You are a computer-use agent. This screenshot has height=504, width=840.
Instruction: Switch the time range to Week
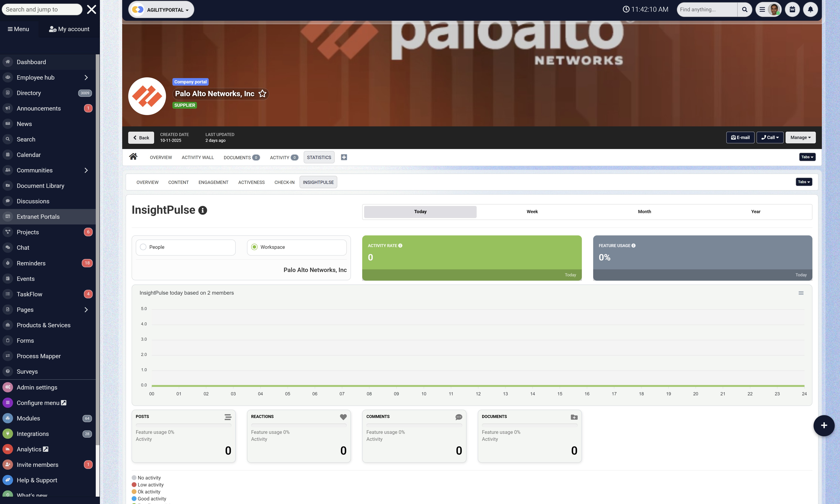(532, 212)
